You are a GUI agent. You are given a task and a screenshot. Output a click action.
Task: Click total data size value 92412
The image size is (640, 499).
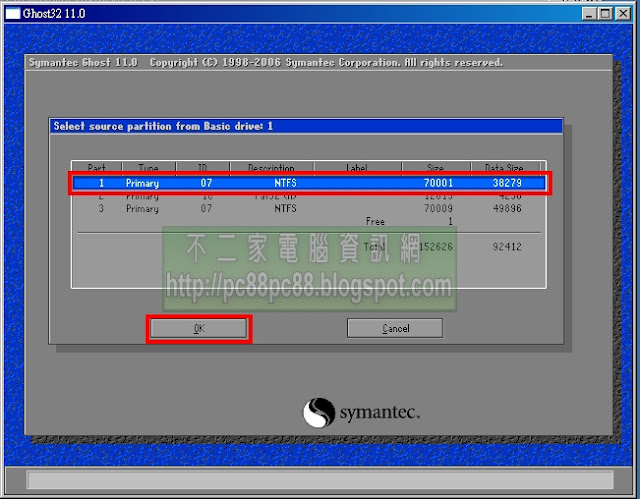[507, 247]
